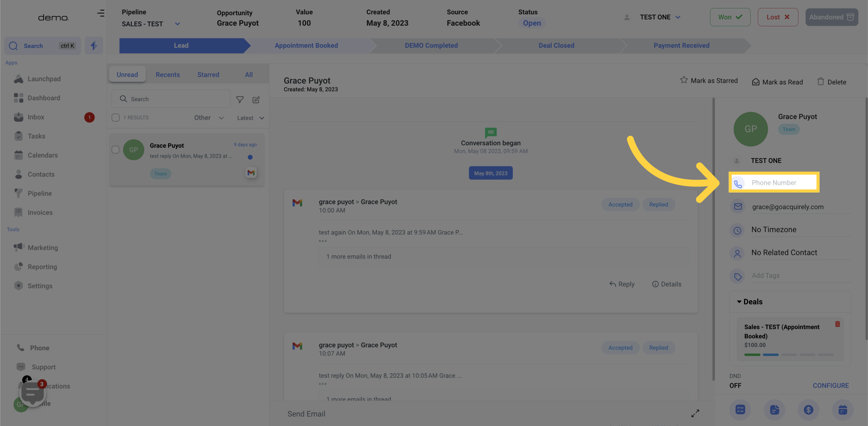The width and height of the screenshot is (868, 426).
Task: Compose a new message with pencil icon
Action: (x=256, y=99)
